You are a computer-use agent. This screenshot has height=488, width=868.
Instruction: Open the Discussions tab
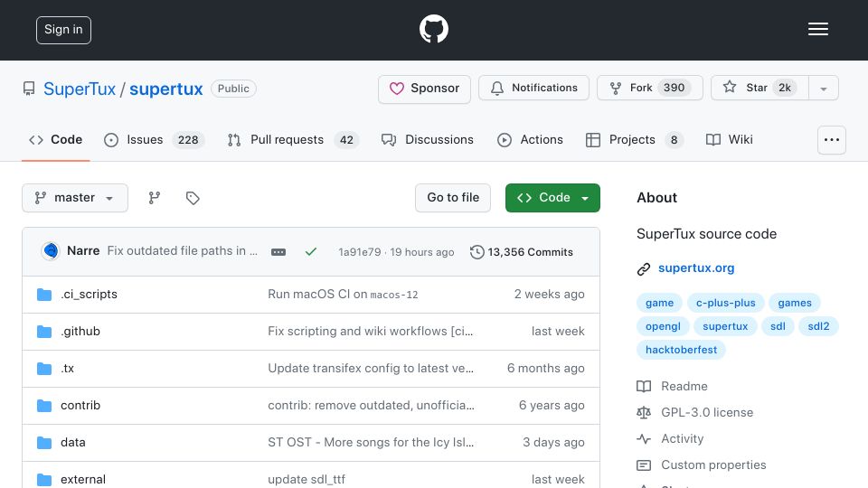[428, 140]
